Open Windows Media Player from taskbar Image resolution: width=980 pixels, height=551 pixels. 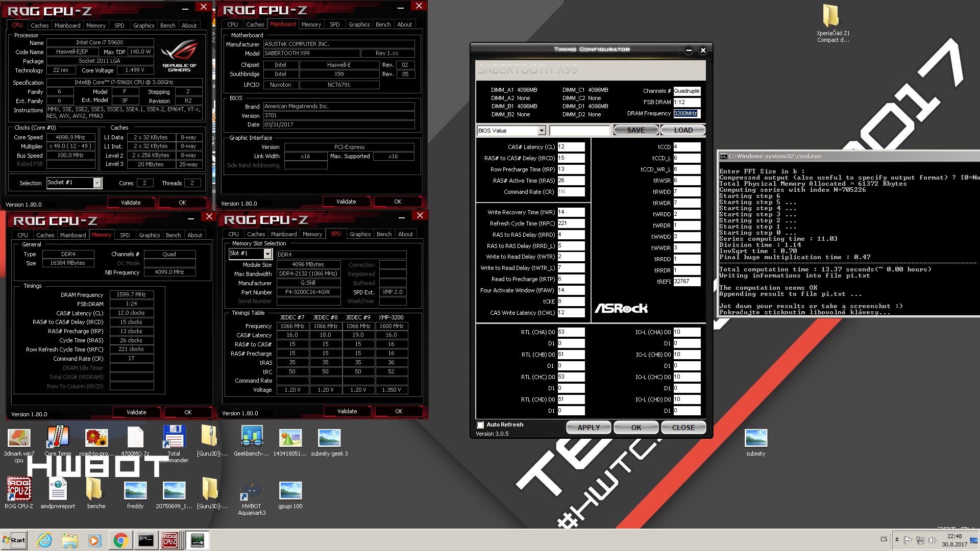tap(95, 540)
